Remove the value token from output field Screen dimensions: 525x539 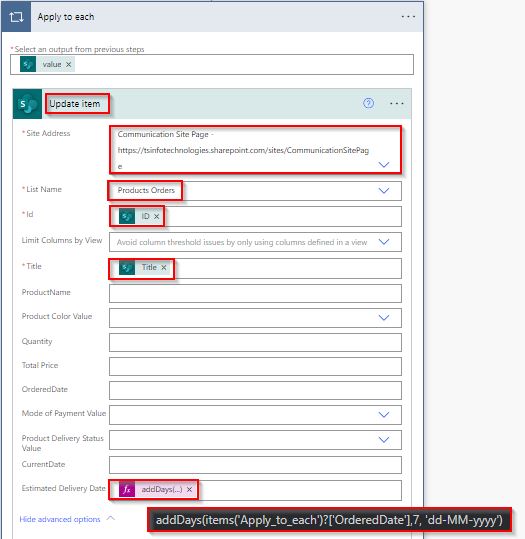[x=68, y=64]
